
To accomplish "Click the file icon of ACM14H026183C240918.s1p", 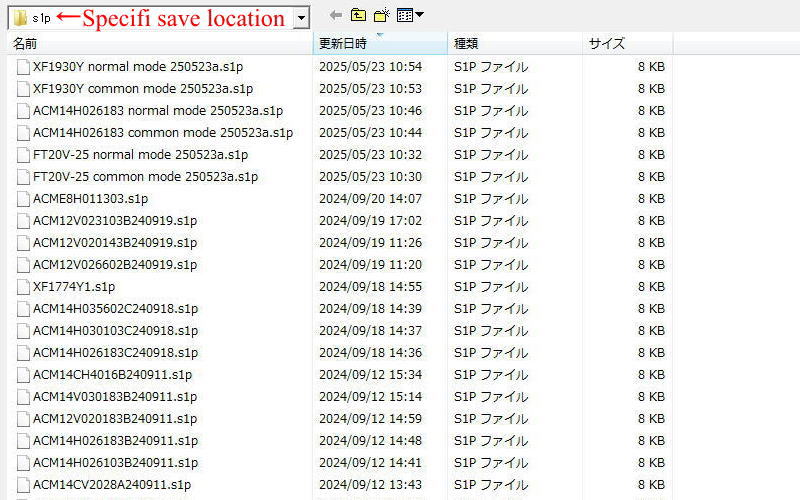I will pyautogui.click(x=23, y=353).
